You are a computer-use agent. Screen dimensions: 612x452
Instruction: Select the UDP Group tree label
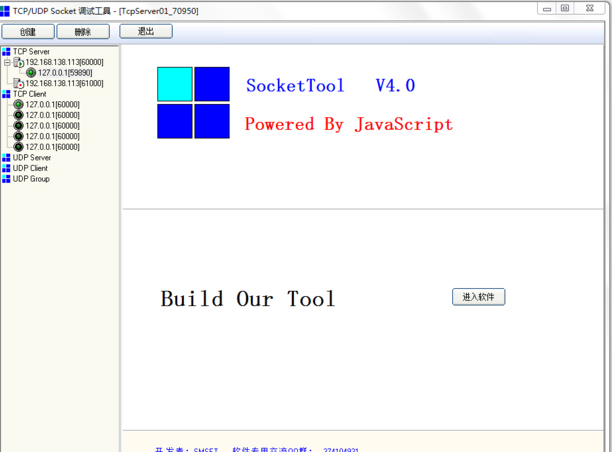point(31,179)
